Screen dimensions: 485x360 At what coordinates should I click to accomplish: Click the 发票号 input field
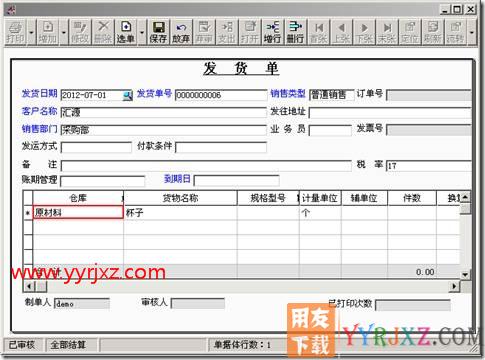coord(429,130)
